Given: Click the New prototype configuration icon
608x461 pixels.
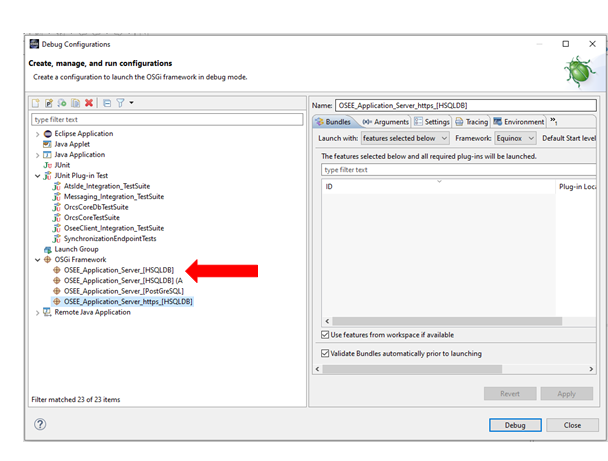Looking at the screenshot, I should pyautogui.click(x=49, y=103).
